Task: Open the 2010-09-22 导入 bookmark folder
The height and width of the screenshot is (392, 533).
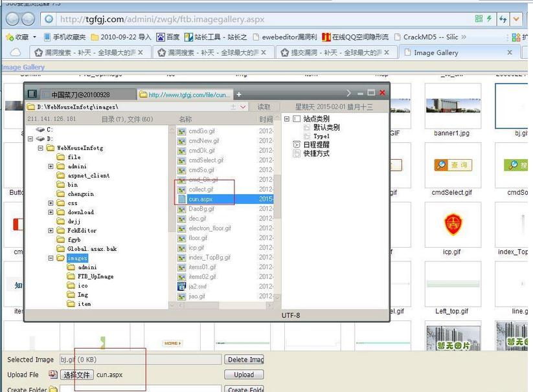Action: pyautogui.click(x=121, y=37)
